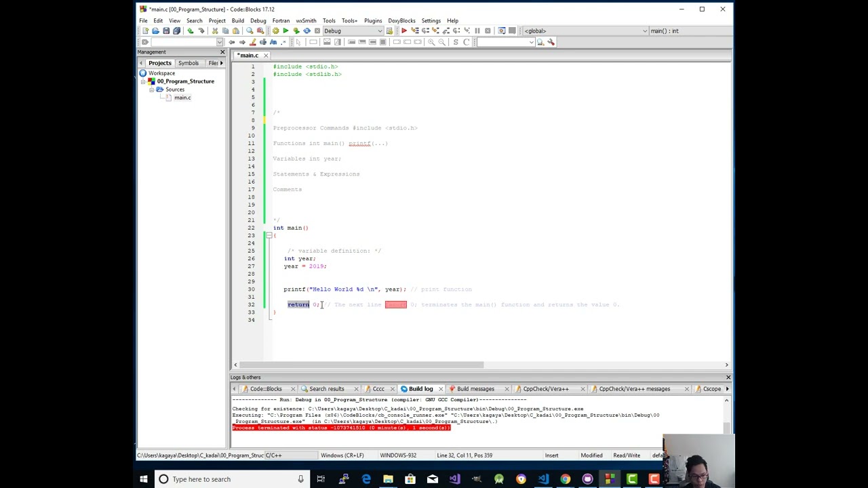This screenshot has height=488, width=868.
Task: Click the Zoom in magnifier icon
Action: point(431,42)
